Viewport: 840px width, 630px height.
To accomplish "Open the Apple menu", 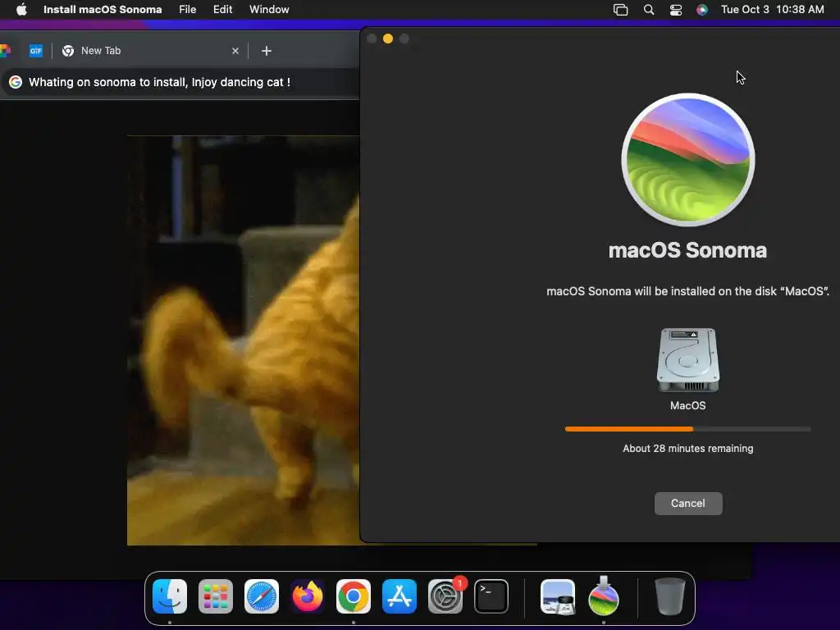I will pos(21,9).
